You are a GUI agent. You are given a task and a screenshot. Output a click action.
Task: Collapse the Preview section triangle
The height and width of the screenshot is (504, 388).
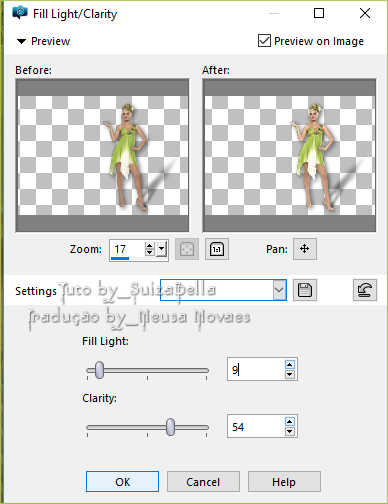[x=21, y=41]
